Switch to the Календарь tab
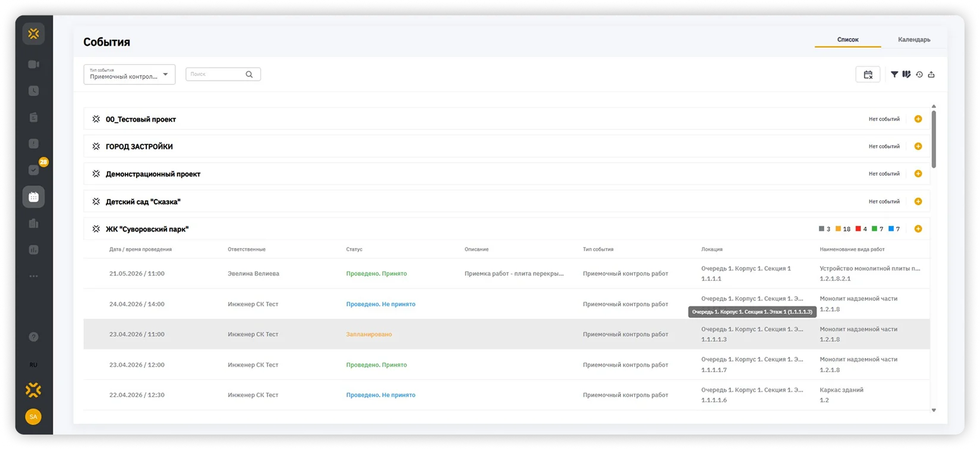Viewport: 980px width, 450px height. coord(914,40)
